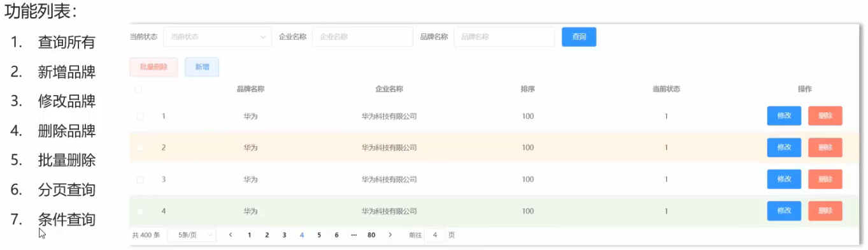
Task: Select page 2 in pagination
Action: pos(267,235)
